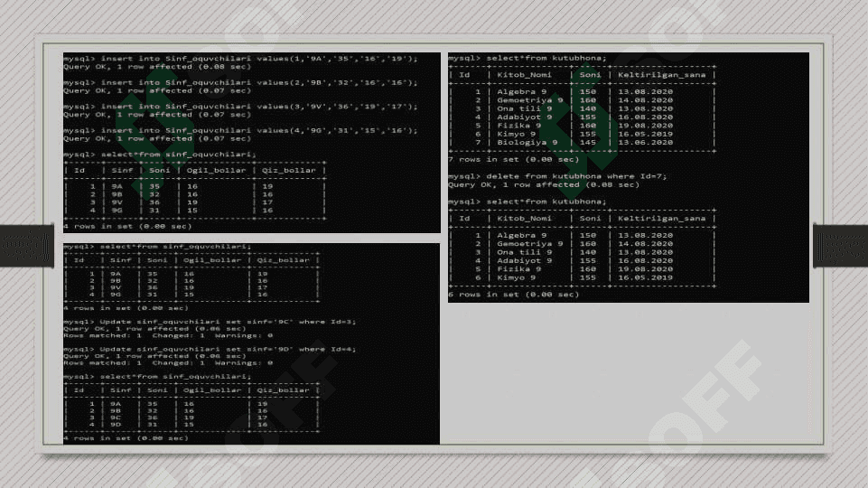Click 'Algebra 9' in the seven-row kutubhona table
This screenshot has height=488, width=868.
[x=521, y=92]
